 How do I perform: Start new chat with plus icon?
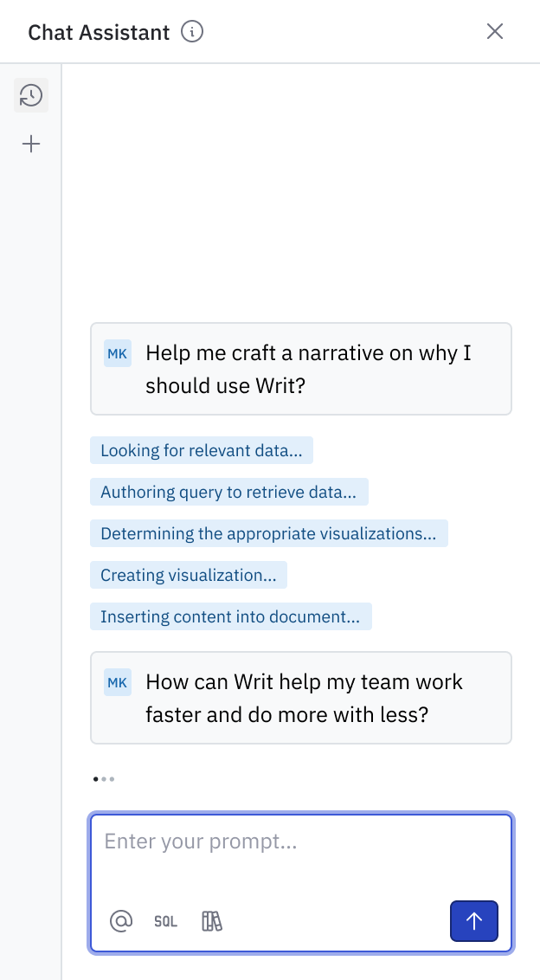tap(31, 145)
